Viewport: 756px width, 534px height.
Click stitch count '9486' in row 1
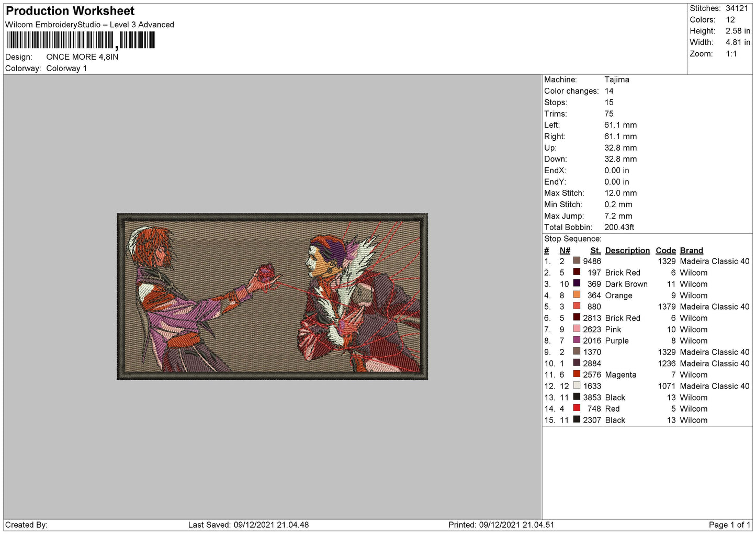[x=592, y=262]
